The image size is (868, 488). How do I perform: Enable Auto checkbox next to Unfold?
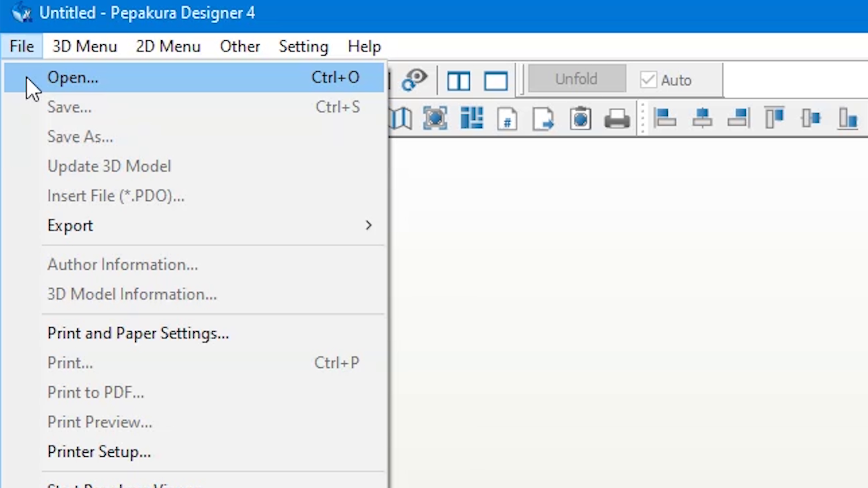[648, 79]
